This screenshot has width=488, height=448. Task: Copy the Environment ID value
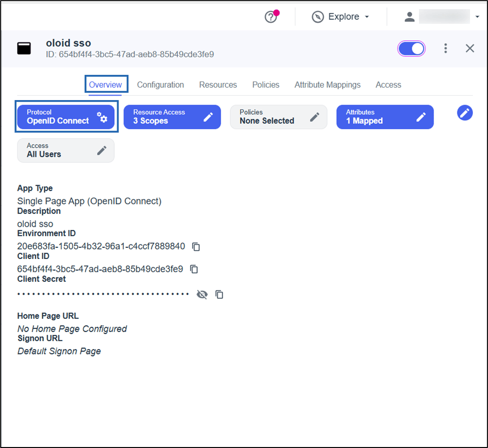click(196, 246)
